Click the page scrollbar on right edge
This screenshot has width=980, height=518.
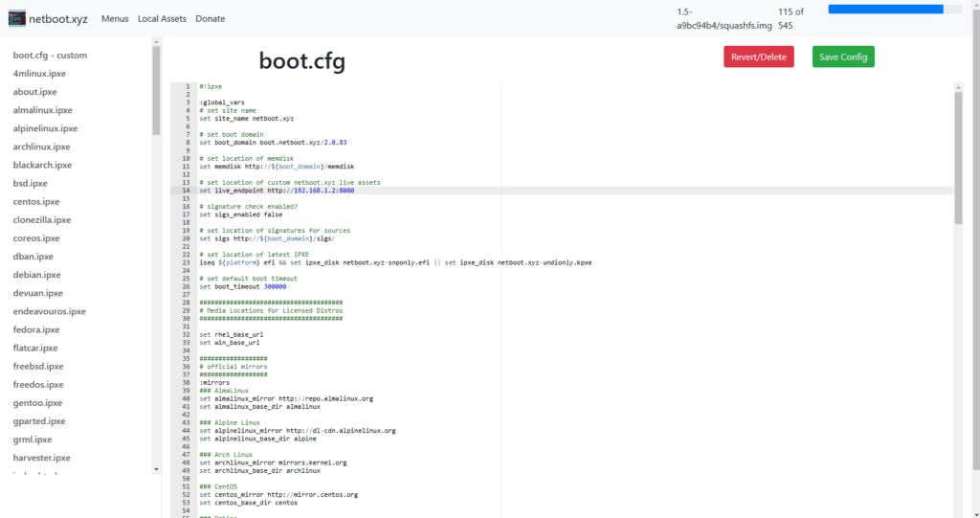tap(975, 237)
